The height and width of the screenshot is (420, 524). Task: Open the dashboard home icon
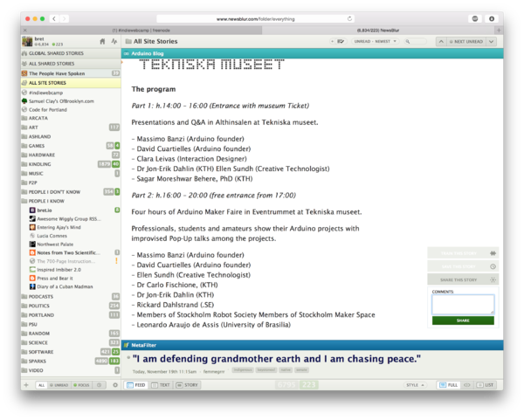click(102, 41)
